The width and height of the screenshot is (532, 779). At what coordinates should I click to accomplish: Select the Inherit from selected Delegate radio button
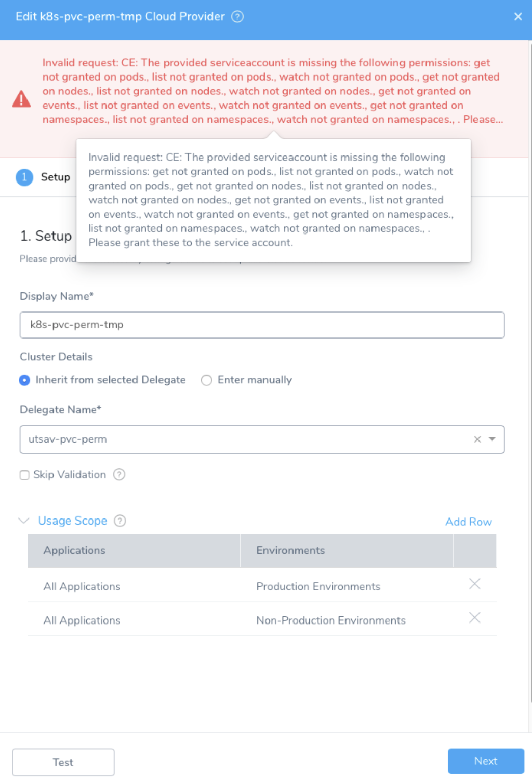24,380
